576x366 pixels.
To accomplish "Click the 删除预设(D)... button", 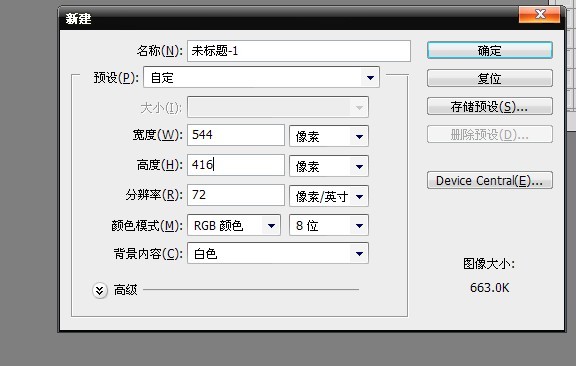I will 490,134.
